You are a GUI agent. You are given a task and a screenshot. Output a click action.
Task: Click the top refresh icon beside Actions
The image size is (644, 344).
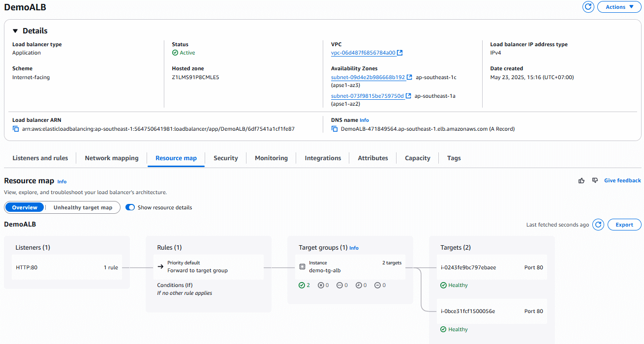click(588, 7)
